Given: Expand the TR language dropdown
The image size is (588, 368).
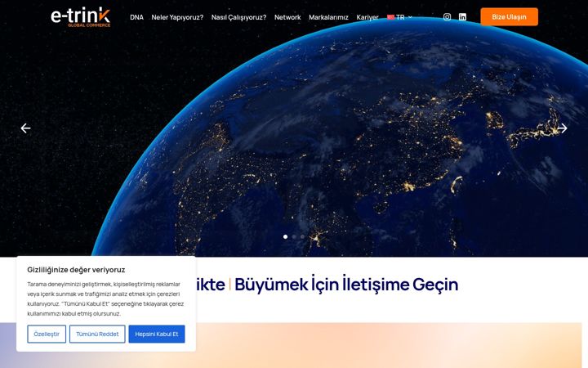Looking at the screenshot, I should pos(399,17).
